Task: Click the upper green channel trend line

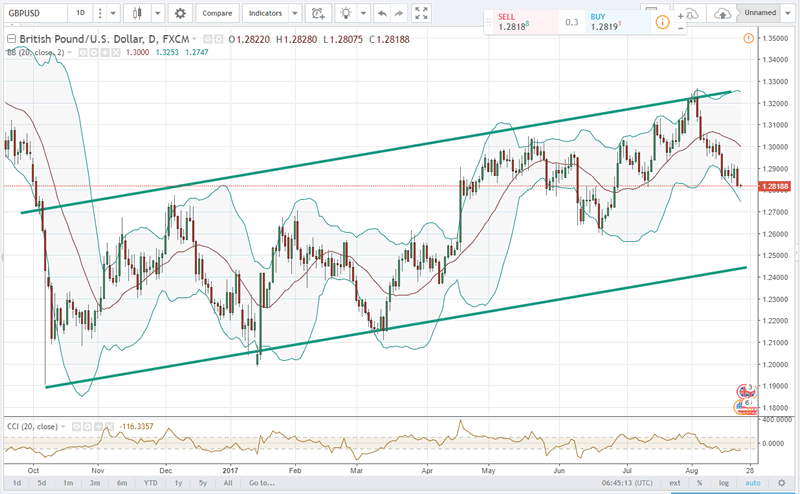Action: [x=376, y=152]
